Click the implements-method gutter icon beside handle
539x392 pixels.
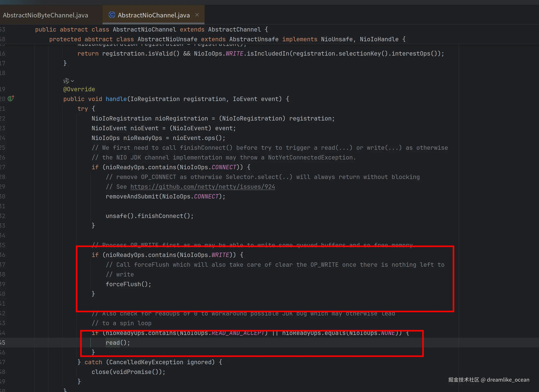point(11,99)
